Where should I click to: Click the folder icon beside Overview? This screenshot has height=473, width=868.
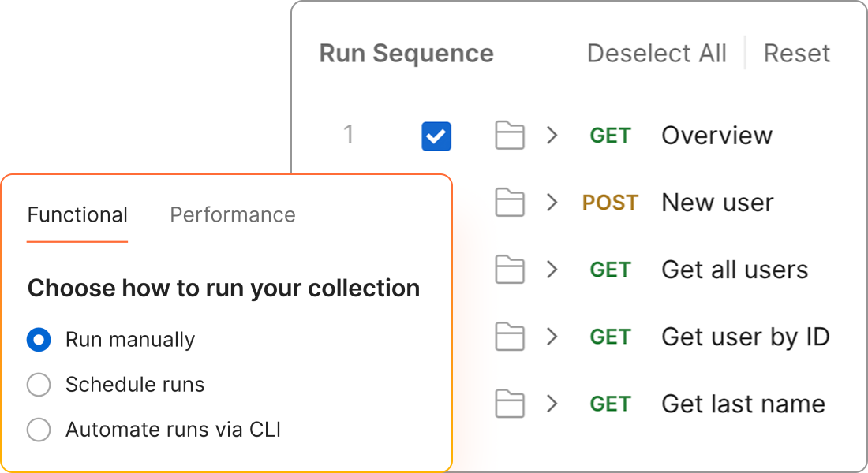(510, 136)
